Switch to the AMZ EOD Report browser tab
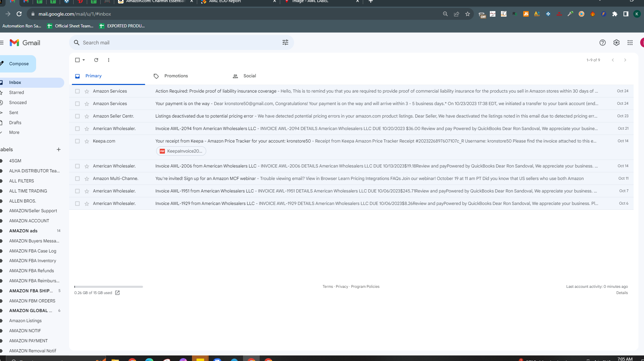The height and width of the screenshot is (361, 644). 238,2
